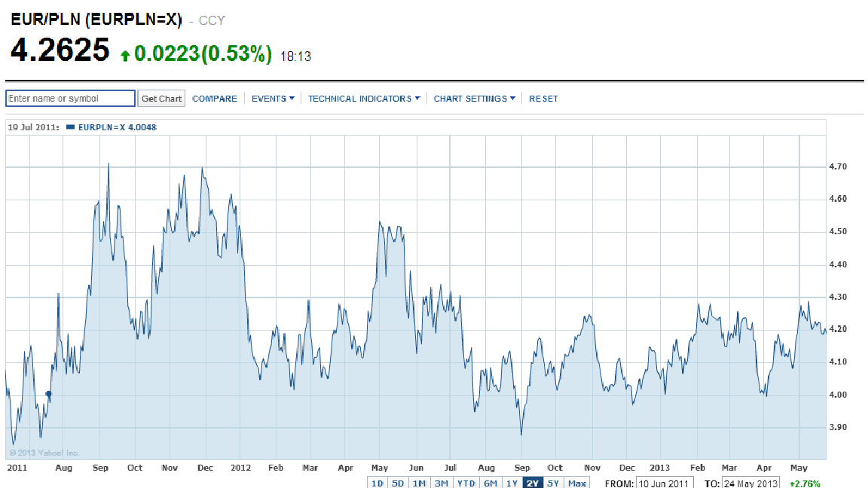Screen dimensions: 868x488
Task: Open the COMPARE option
Action: [215, 99]
